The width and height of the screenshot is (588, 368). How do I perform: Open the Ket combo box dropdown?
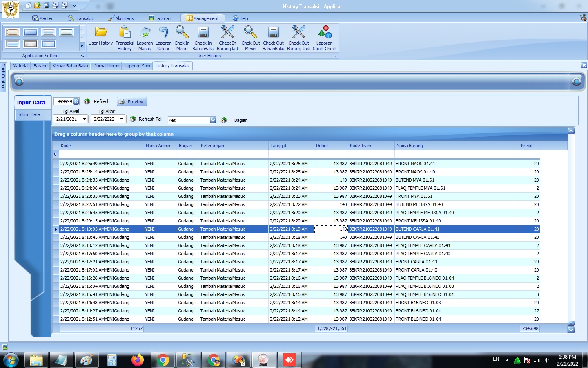213,120
